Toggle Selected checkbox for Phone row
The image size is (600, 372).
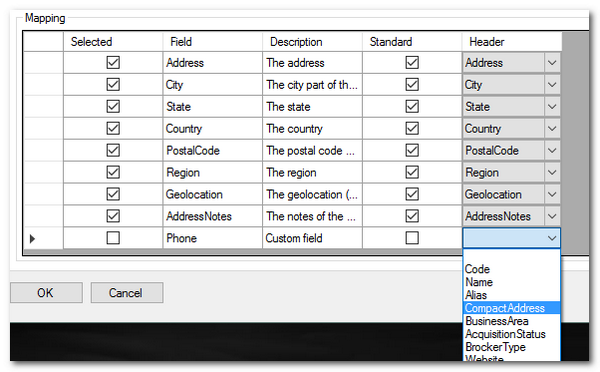[113, 238]
